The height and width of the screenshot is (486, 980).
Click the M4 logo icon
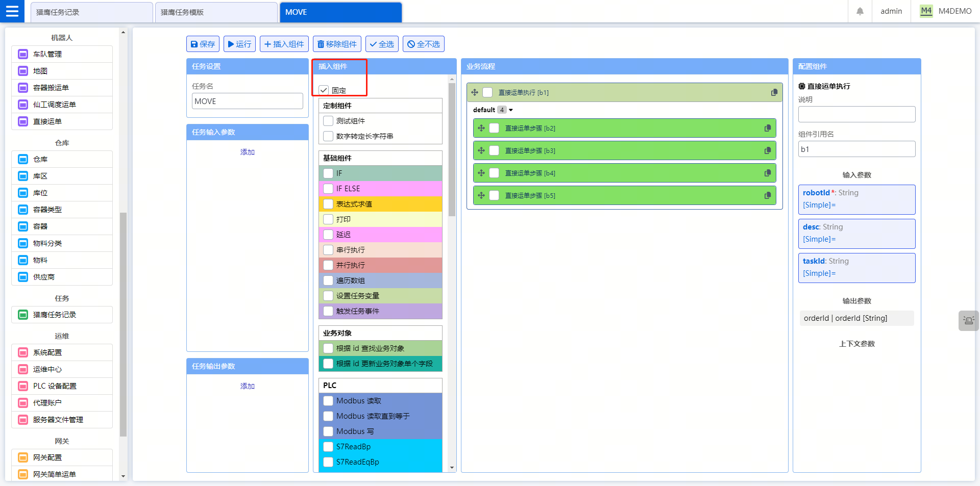tap(926, 11)
